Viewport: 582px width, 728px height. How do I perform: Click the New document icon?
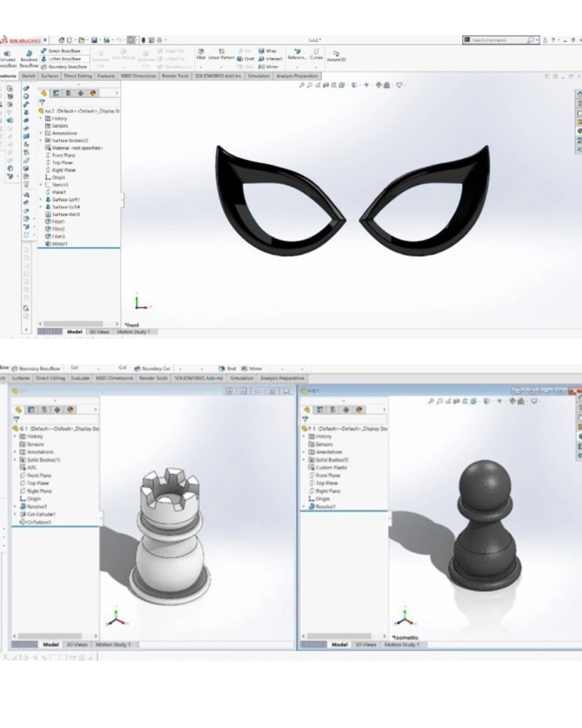pyautogui.click(x=69, y=40)
